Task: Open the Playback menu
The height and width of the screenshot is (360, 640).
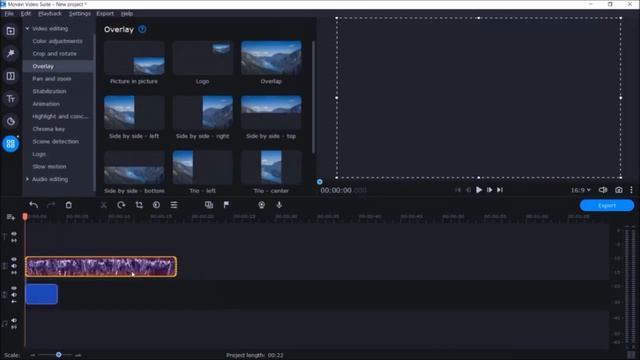Action: [x=50, y=13]
